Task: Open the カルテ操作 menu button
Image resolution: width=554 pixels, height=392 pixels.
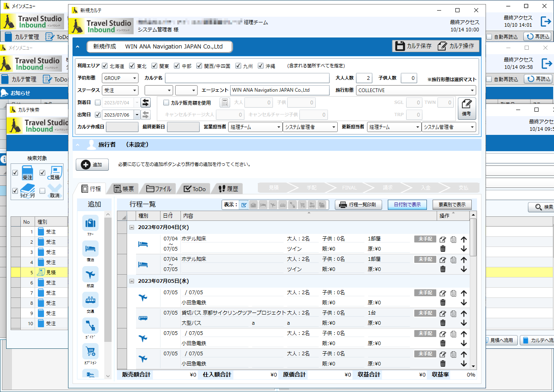Action: click(x=456, y=46)
